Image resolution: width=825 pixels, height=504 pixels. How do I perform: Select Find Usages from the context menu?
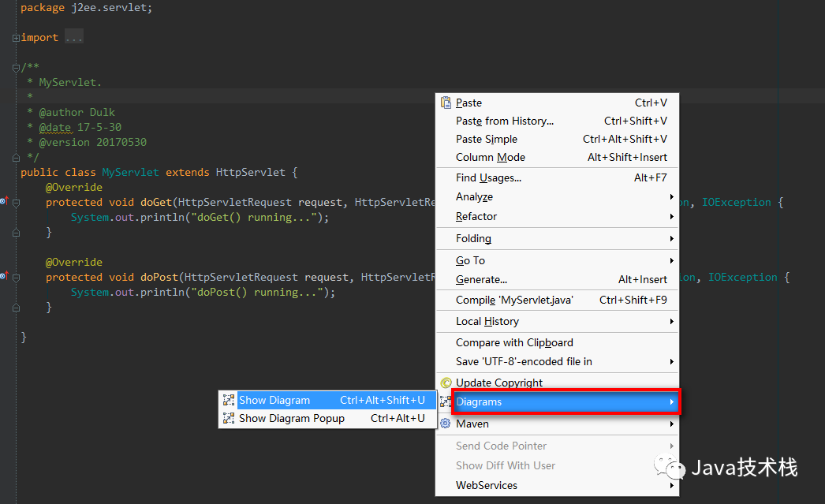click(491, 177)
